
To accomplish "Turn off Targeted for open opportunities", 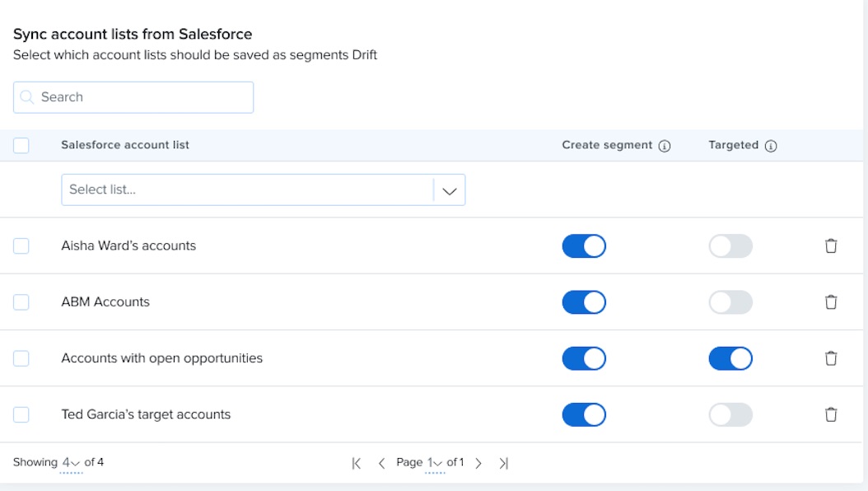I will tap(730, 358).
